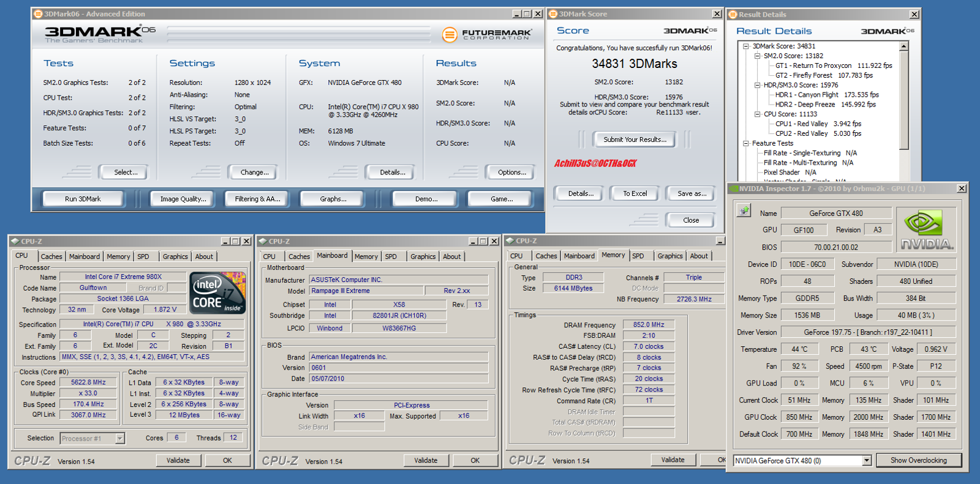Image resolution: width=980 pixels, height=484 pixels.
Task: Click the title icon of the CPU-Z memory window
Action: (510, 240)
